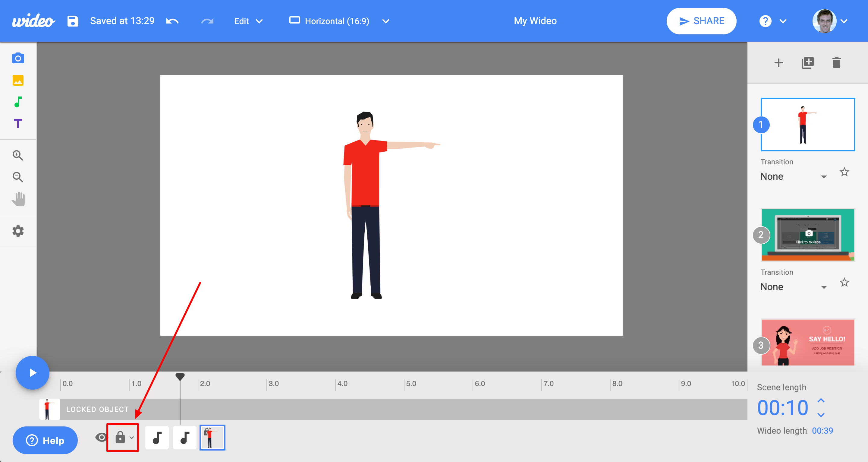Click the zoom in magnifier

18,155
